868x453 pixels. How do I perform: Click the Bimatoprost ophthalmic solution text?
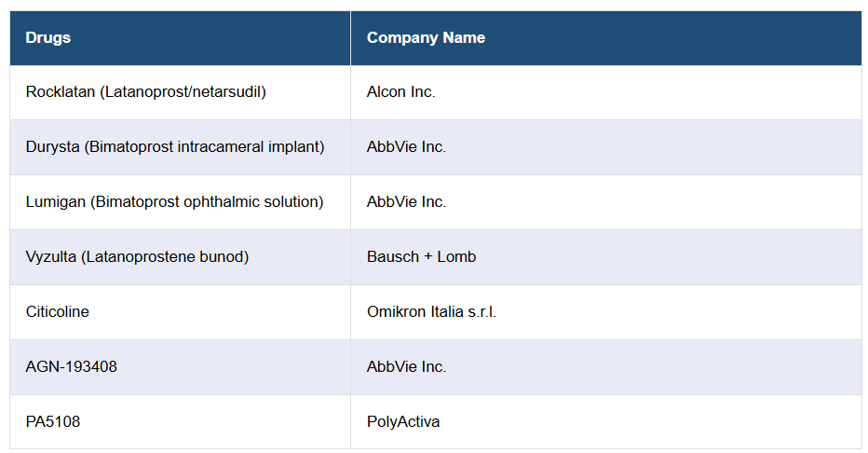click(207, 202)
